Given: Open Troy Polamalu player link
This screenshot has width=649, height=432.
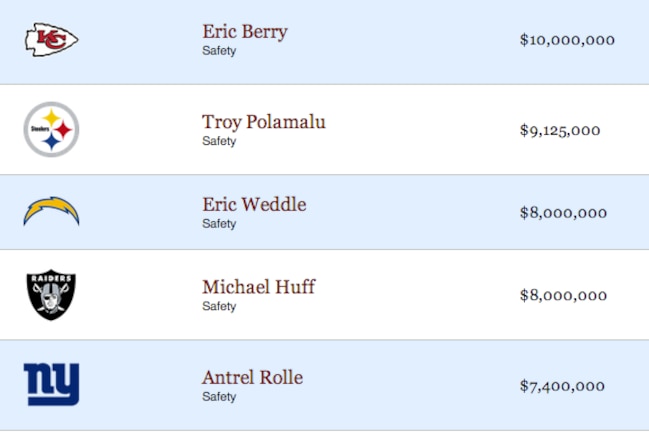Looking at the screenshot, I should [x=264, y=122].
